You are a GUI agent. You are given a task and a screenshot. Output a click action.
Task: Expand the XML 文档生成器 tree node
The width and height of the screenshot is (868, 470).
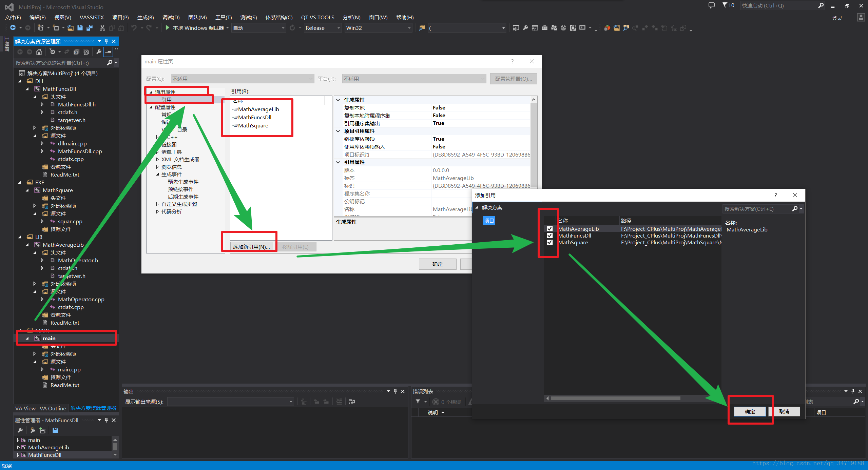click(157, 159)
